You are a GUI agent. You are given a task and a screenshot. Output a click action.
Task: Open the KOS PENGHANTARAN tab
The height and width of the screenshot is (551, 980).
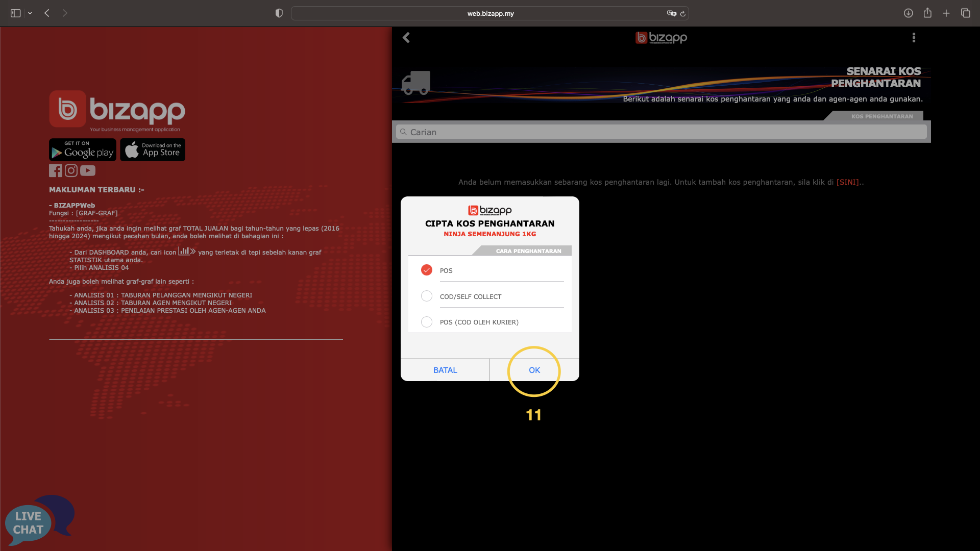click(x=881, y=116)
